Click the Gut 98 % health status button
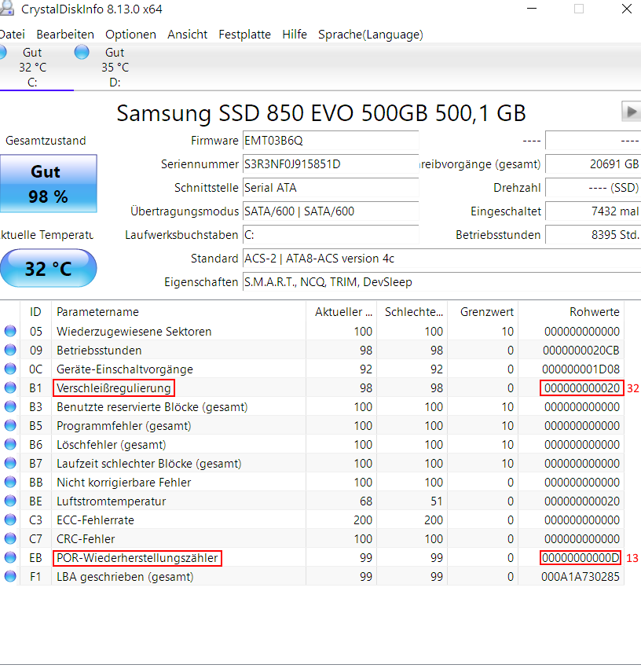641x672 pixels. [x=49, y=183]
